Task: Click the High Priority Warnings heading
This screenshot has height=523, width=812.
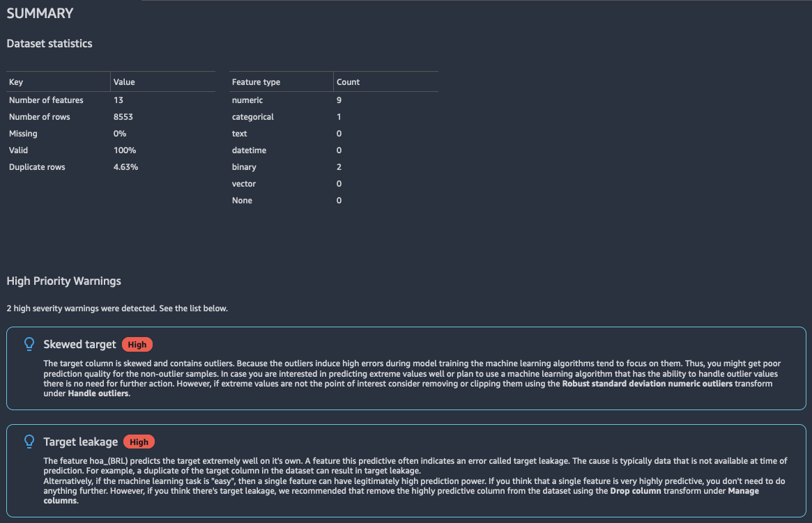Action: pos(64,281)
